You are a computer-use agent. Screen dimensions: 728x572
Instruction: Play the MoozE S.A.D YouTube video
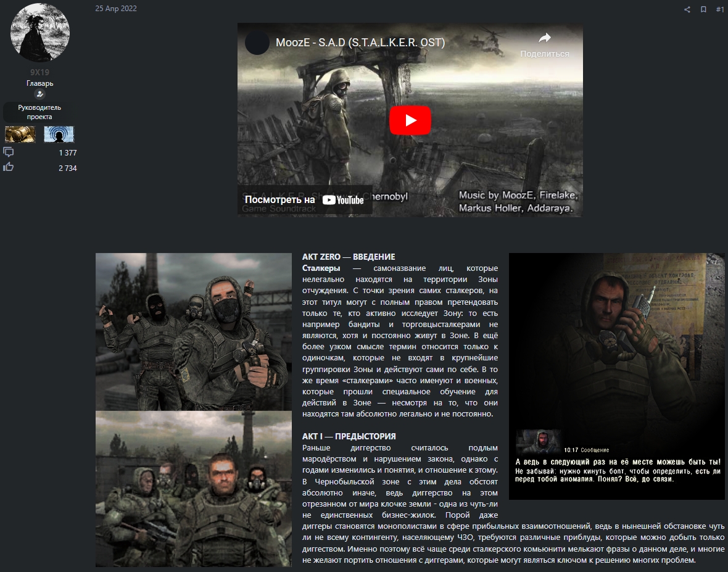point(410,120)
